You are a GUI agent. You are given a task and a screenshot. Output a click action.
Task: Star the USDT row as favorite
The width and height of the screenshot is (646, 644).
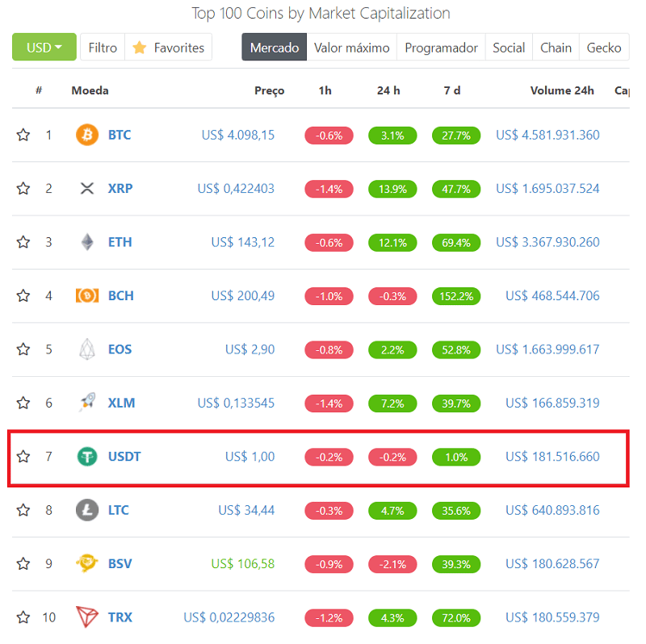tap(23, 457)
